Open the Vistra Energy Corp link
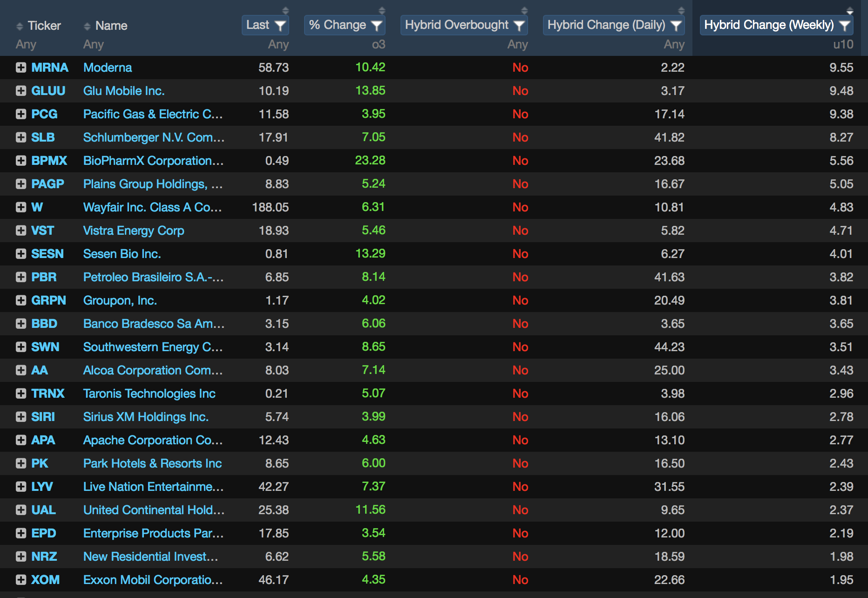The height and width of the screenshot is (598, 868). pos(134,231)
